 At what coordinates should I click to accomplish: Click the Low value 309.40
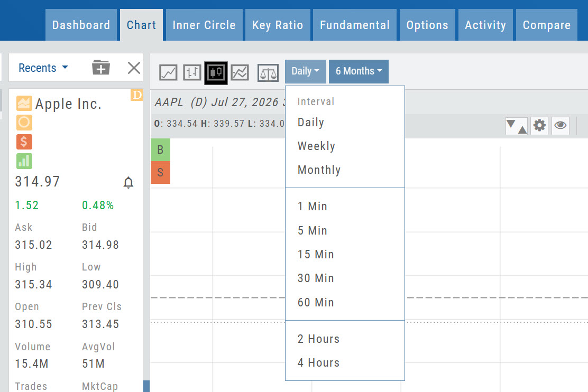coord(100,285)
